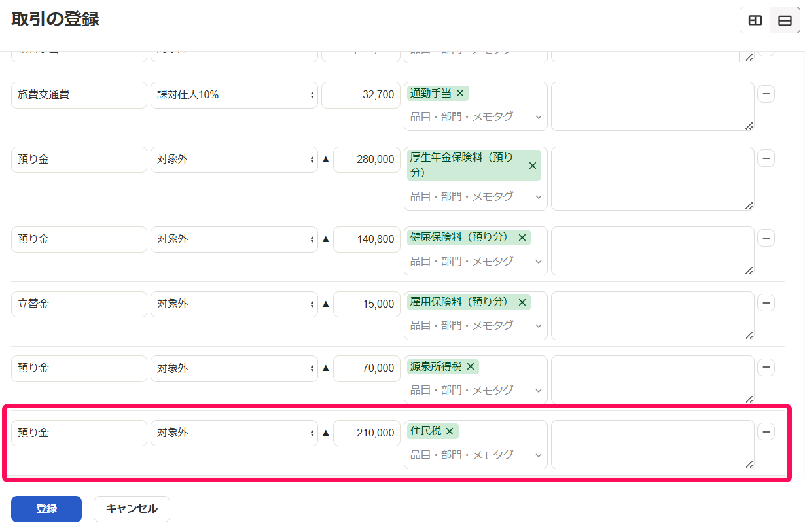Edit the 旅費交通費 account field
Screen dimensions: 805x532
pos(79,95)
